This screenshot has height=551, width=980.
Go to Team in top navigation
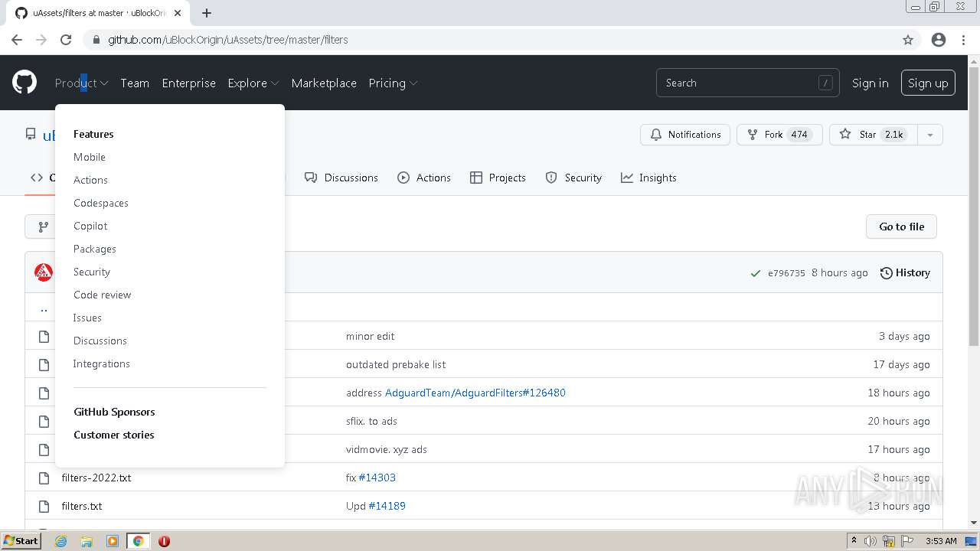tap(135, 83)
